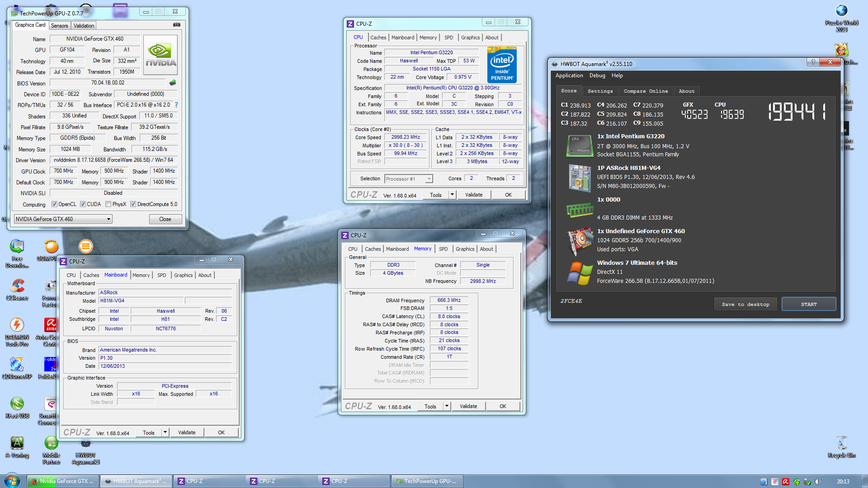Open the NVIDIA GeForce GTX 460 dropdown

click(63, 219)
